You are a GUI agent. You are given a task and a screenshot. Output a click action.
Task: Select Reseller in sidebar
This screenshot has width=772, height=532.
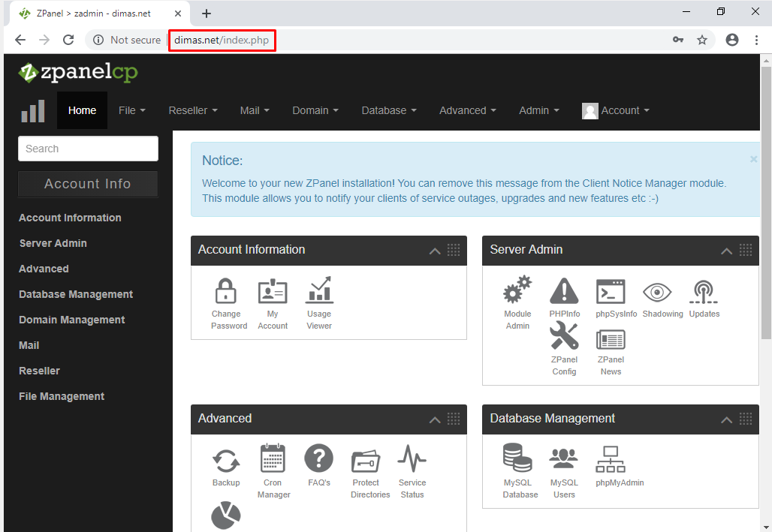pyautogui.click(x=39, y=371)
